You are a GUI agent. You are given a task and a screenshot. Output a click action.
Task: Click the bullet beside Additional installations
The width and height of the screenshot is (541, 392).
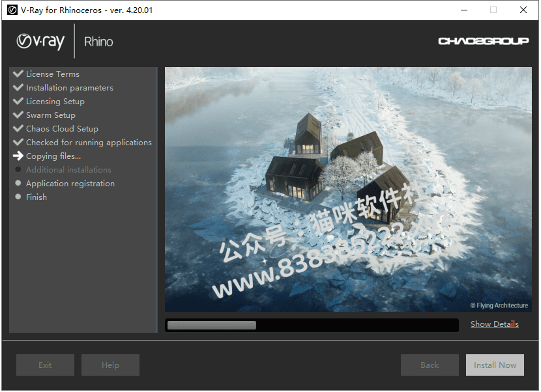(x=18, y=169)
